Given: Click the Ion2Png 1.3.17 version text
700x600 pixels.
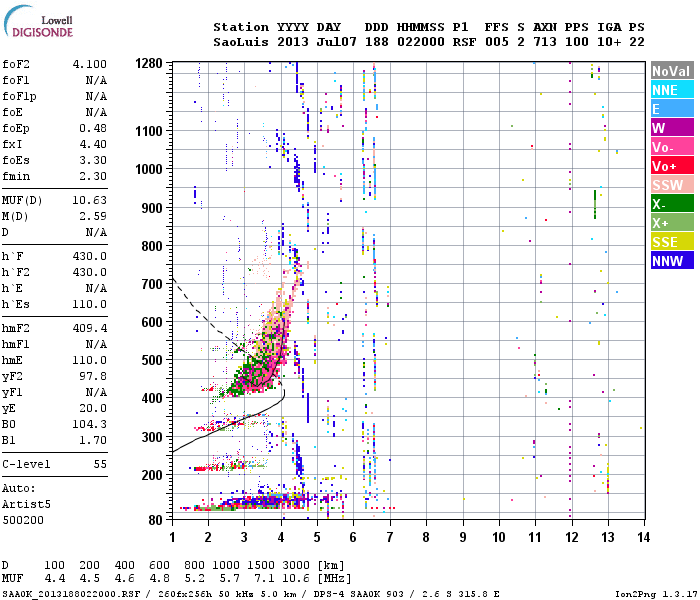Looking at the screenshot, I should click(656, 594).
